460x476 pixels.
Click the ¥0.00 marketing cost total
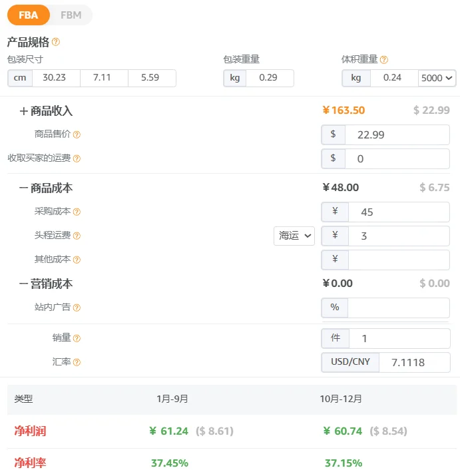coord(338,284)
